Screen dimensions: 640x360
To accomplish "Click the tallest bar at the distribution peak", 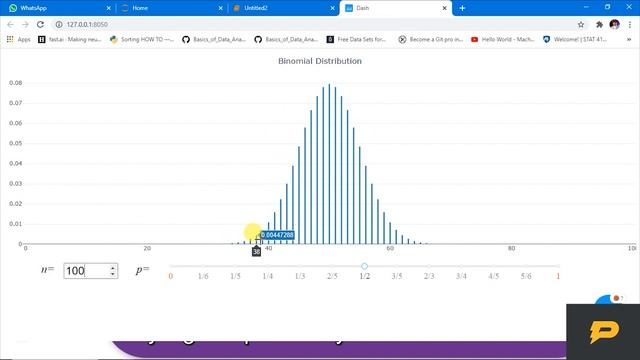I will (x=329, y=163).
